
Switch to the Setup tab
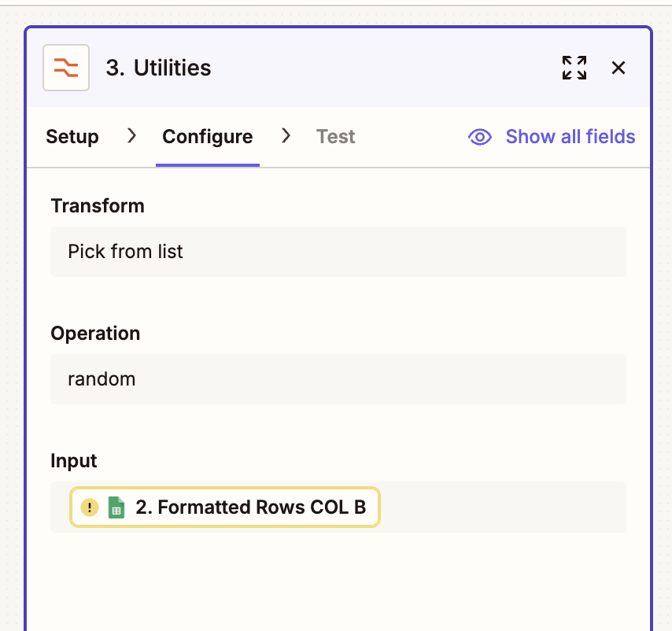[72, 137]
